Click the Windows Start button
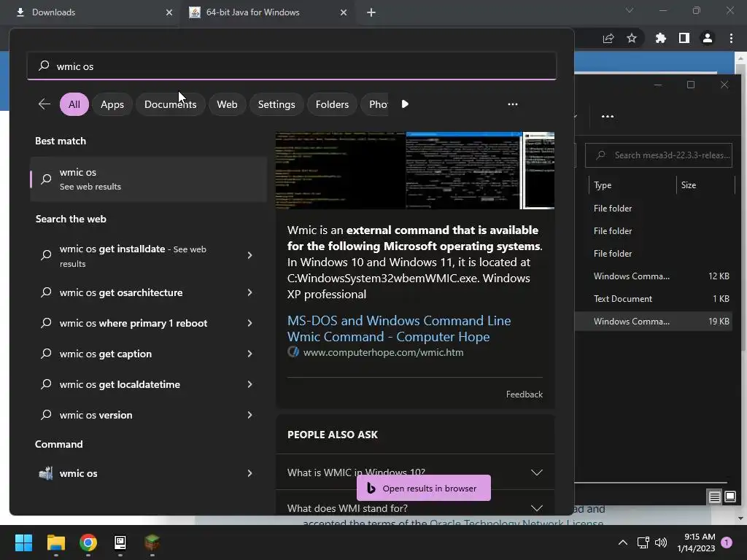The height and width of the screenshot is (560, 747). [23, 542]
